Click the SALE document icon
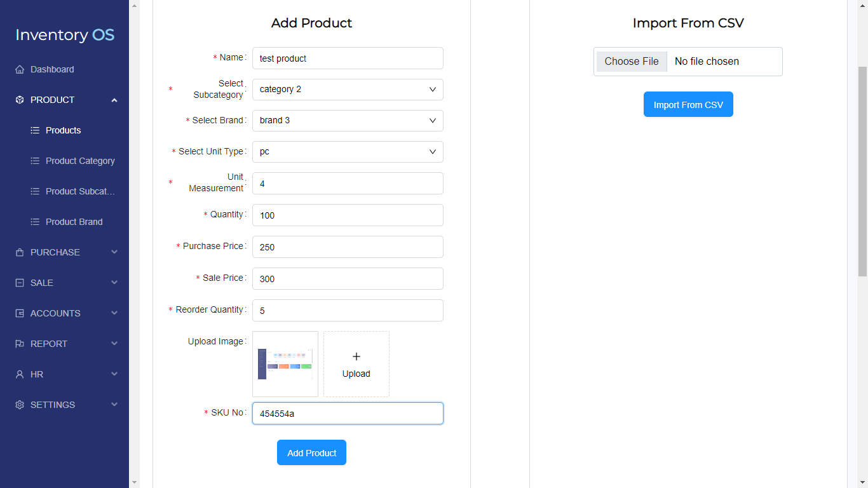The height and width of the screenshot is (488, 868). click(20, 283)
